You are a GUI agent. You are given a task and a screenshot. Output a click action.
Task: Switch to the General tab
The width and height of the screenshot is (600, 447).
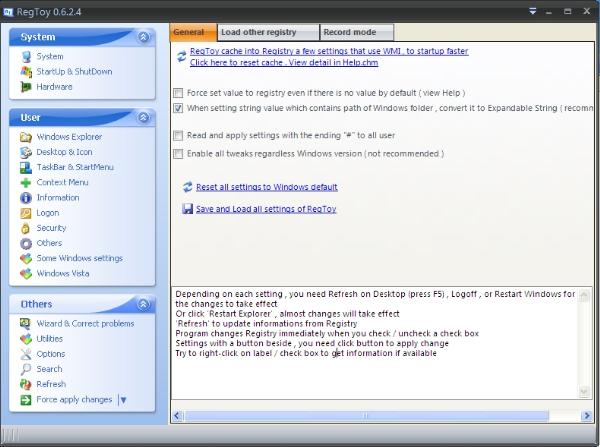pos(193,33)
